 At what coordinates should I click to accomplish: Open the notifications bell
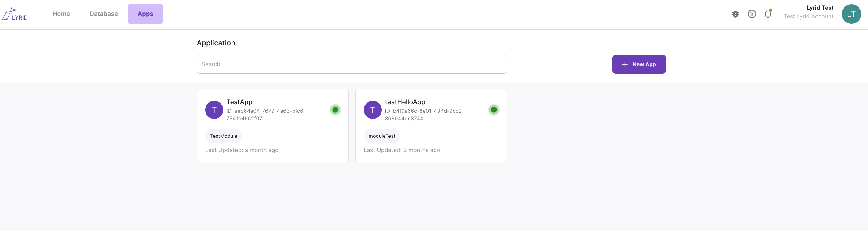coord(768,14)
